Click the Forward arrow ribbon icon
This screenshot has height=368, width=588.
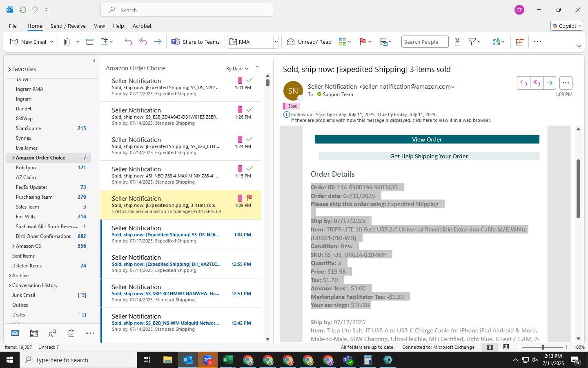(x=157, y=42)
